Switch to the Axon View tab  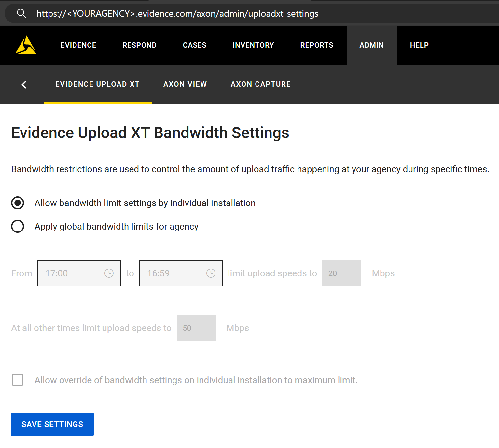[x=185, y=84]
